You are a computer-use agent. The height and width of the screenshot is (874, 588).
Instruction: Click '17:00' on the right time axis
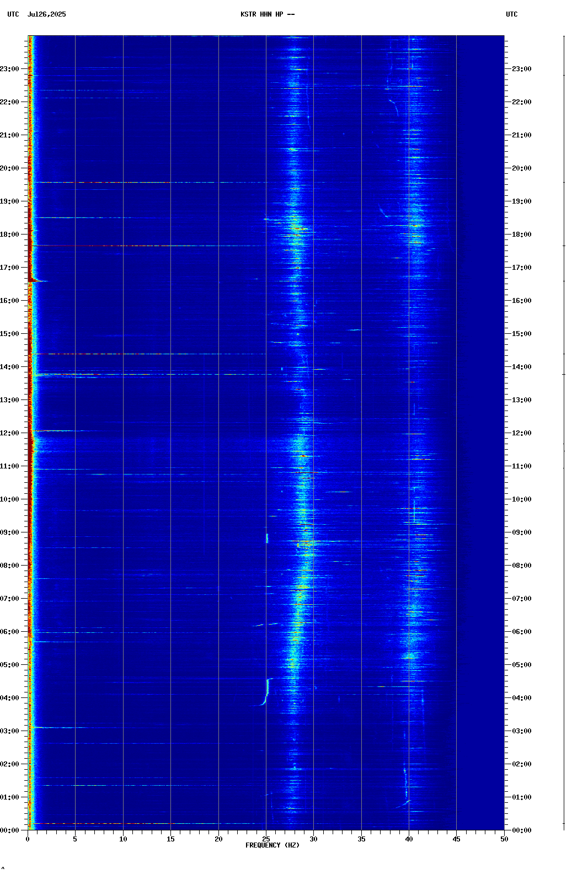pyautogui.click(x=522, y=268)
